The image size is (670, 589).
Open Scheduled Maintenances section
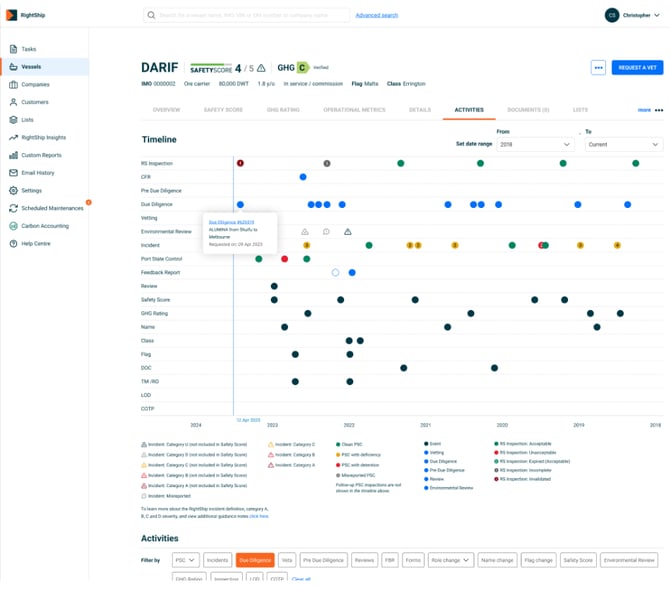52,208
